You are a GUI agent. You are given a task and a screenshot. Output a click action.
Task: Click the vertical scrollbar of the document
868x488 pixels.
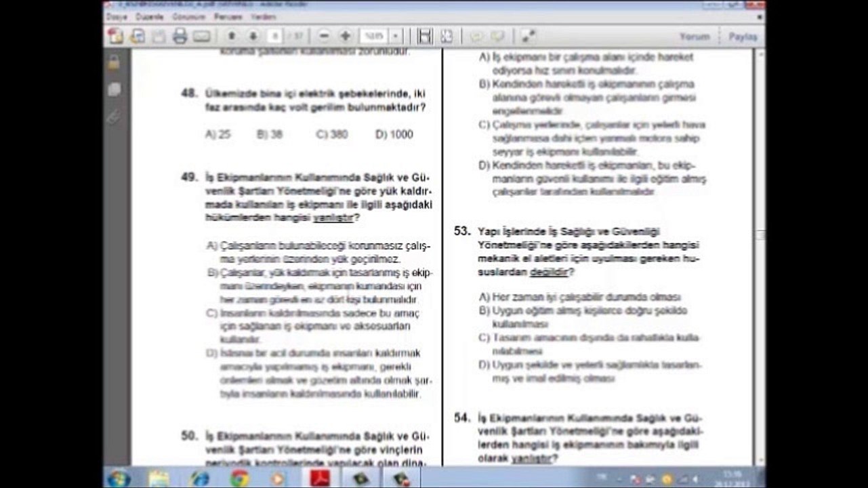pos(760,256)
